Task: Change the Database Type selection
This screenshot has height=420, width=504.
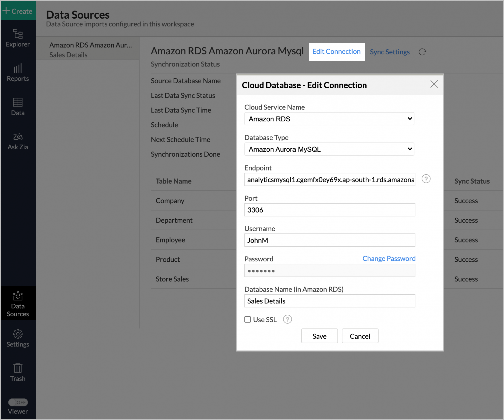Action: point(329,149)
